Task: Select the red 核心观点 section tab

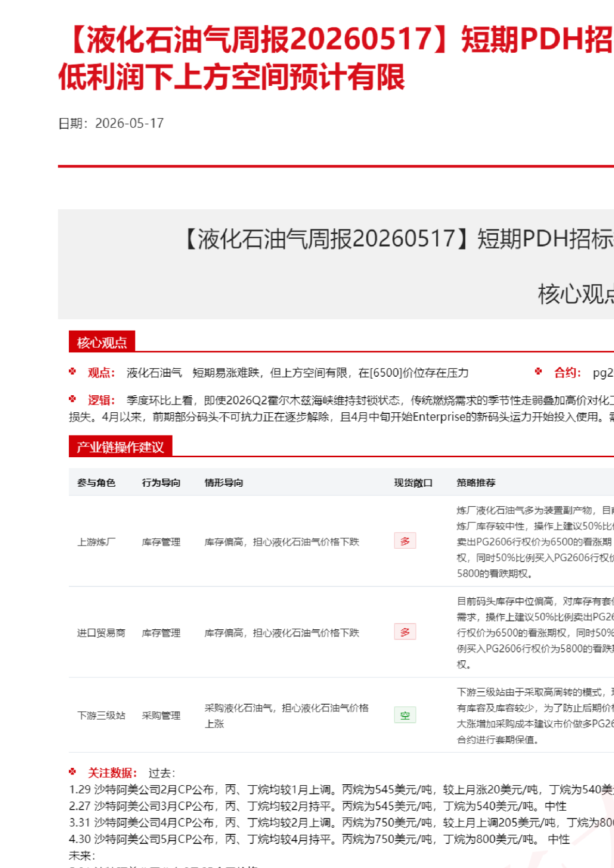Action: (x=102, y=342)
